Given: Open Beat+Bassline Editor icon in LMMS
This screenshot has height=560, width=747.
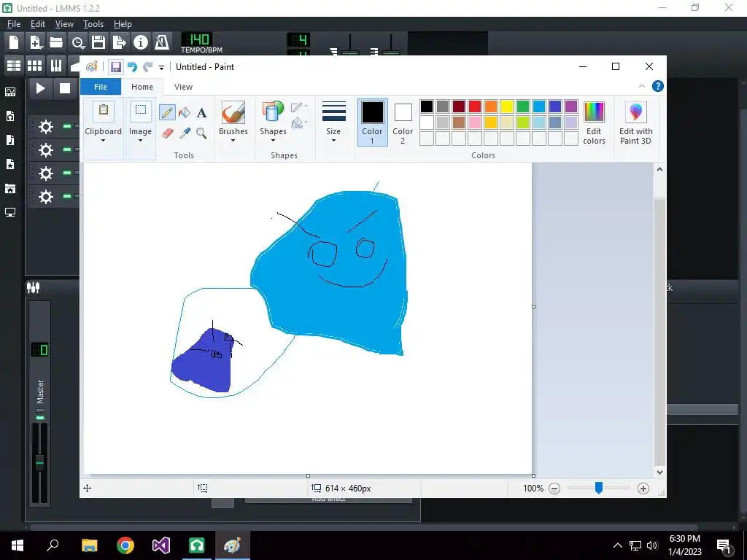Looking at the screenshot, I should tap(35, 65).
